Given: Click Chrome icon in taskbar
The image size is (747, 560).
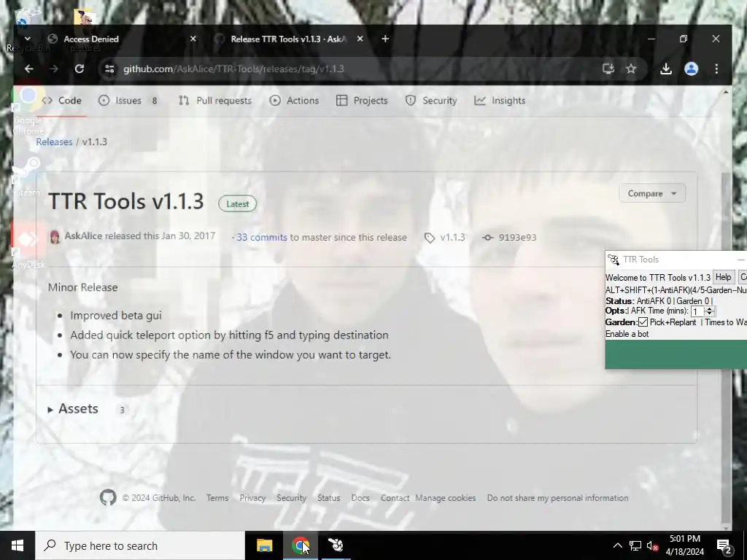Looking at the screenshot, I should [x=300, y=545].
